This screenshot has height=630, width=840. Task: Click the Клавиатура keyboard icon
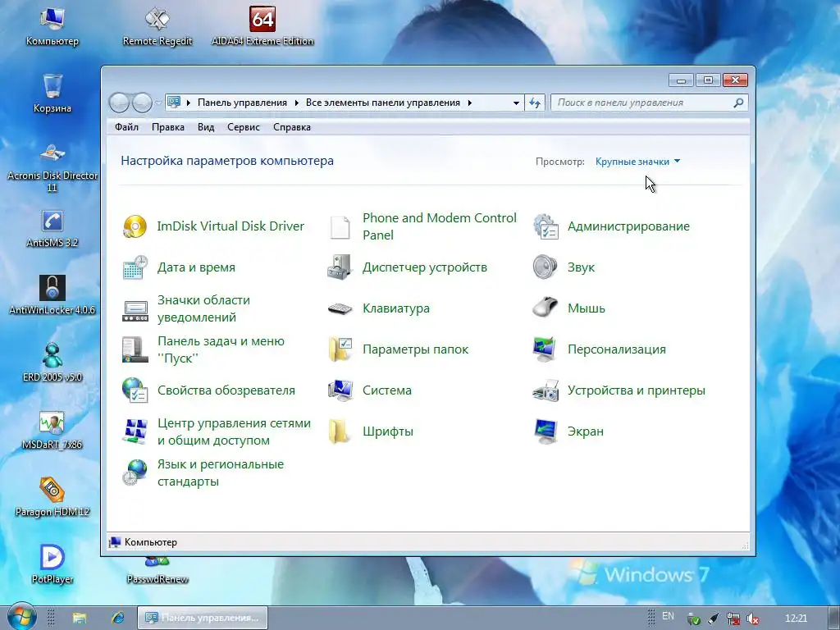click(x=340, y=308)
